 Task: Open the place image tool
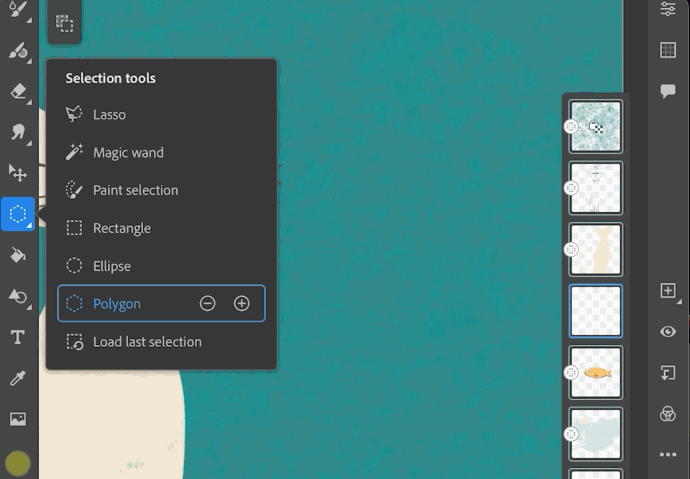point(18,419)
